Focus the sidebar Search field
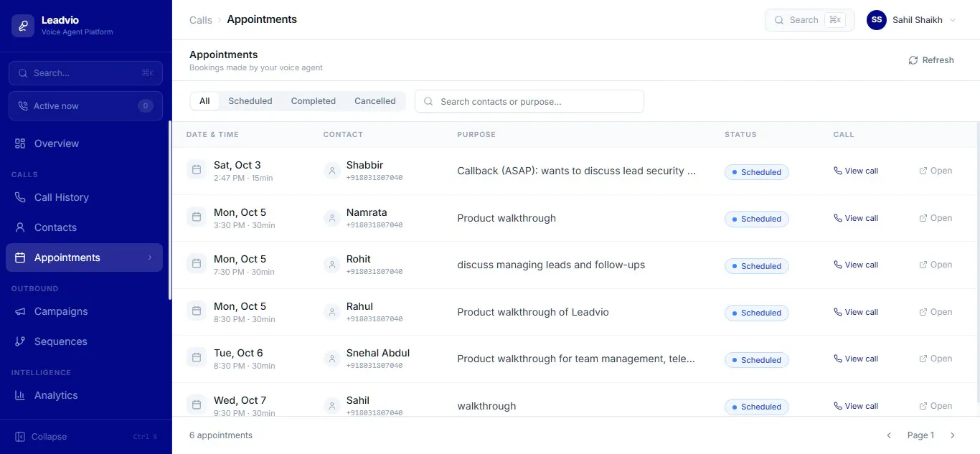 pyautogui.click(x=85, y=73)
